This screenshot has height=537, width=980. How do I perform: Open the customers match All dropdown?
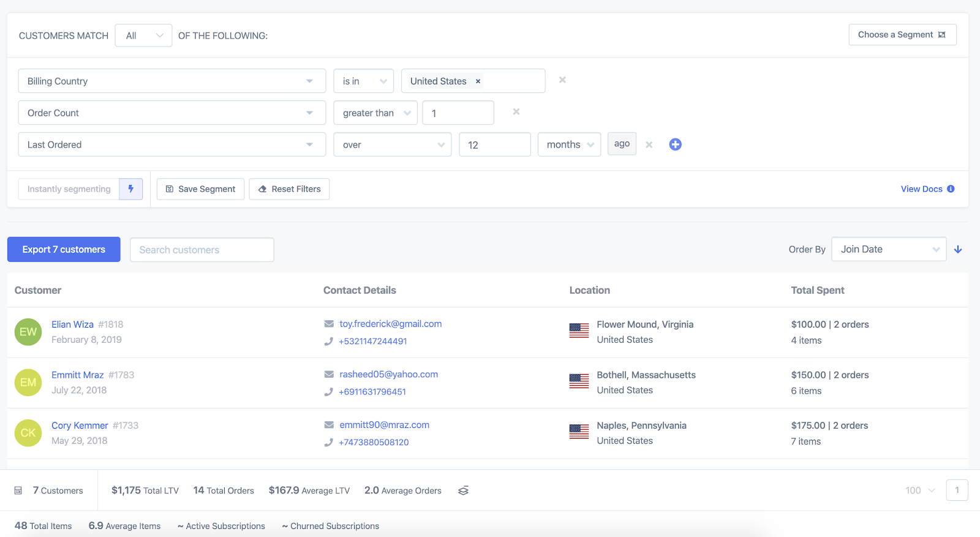click(x=143, y=36)
